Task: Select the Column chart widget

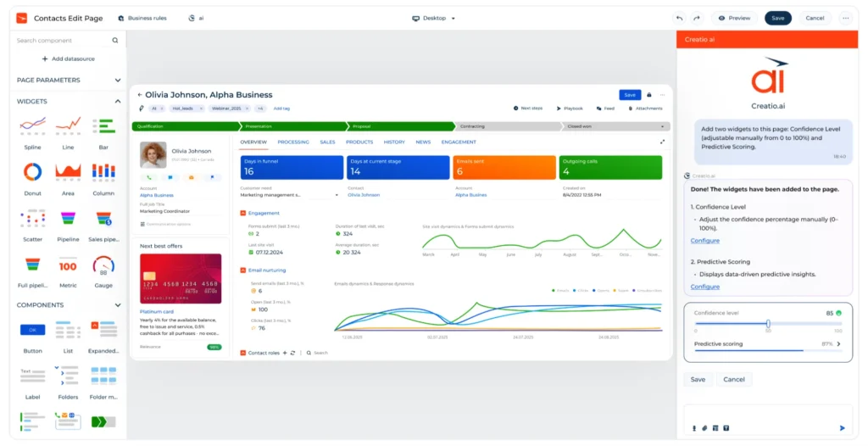Action: [x=103, y=178]
